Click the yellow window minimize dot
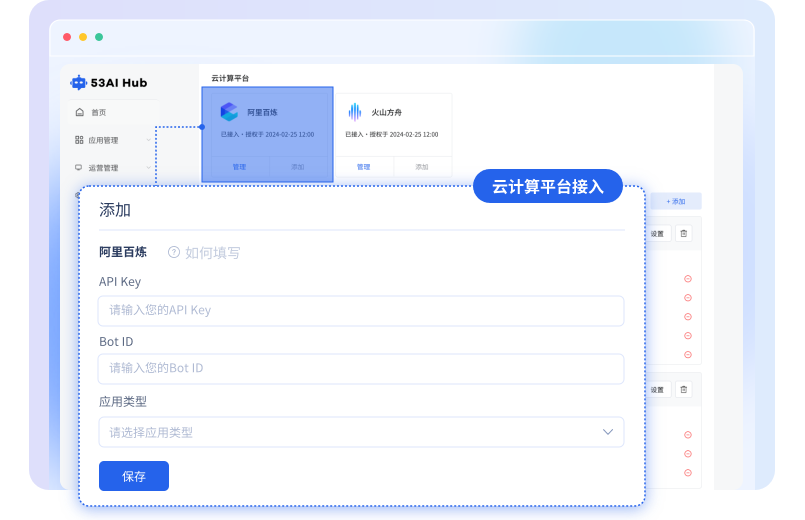Screen dimensions: 805x520 click(x=83, y=37)
